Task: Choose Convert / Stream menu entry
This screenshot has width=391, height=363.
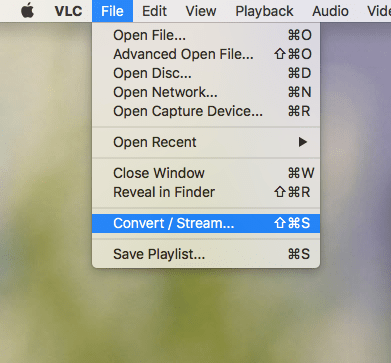Action: click(x=206, y=223)
